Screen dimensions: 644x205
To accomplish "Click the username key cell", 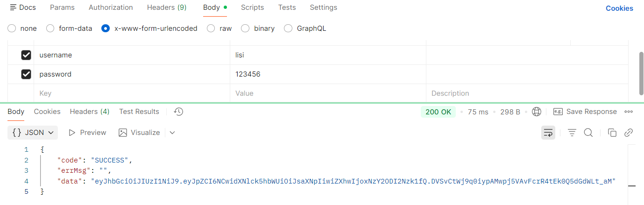I will coord(132,55).
